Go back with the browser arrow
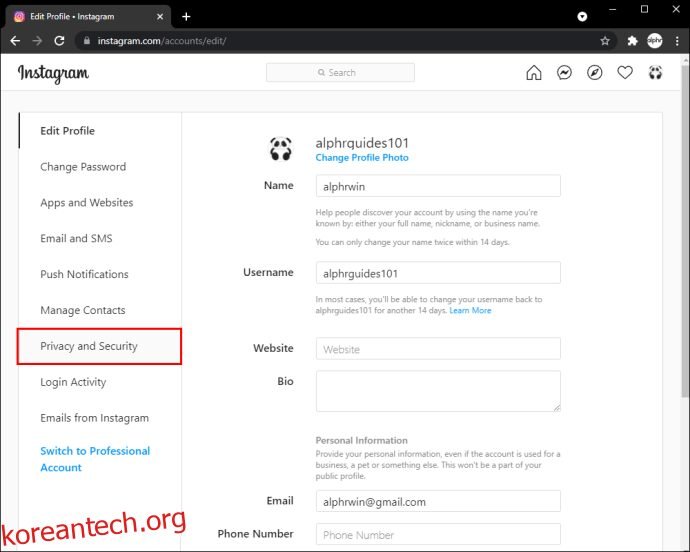 click(15, 41)
